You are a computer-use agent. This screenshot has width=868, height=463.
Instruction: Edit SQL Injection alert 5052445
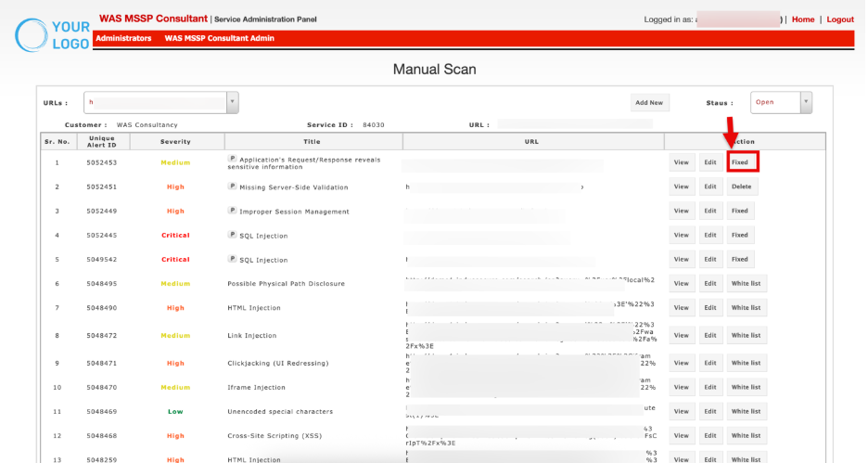click(x=710, y=235)
